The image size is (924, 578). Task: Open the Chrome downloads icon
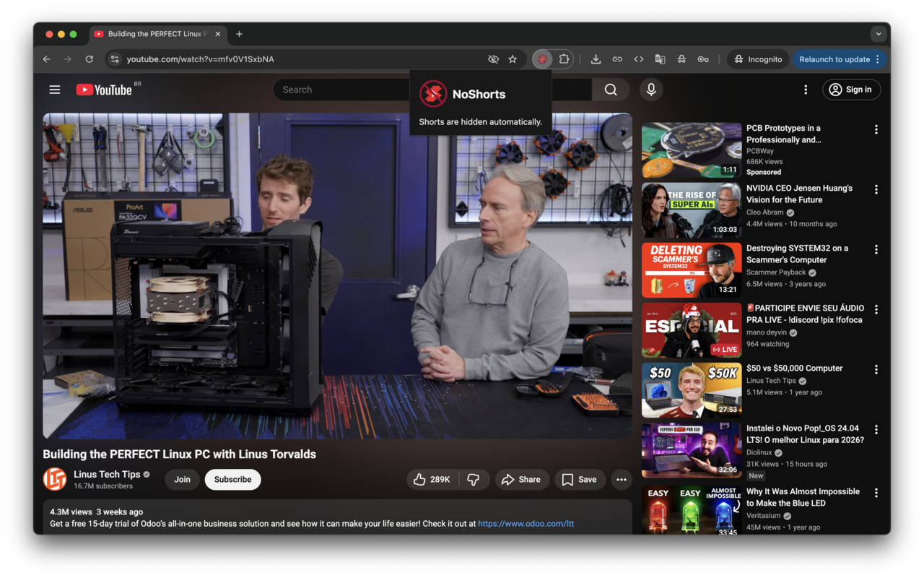(x=596, y=59)
